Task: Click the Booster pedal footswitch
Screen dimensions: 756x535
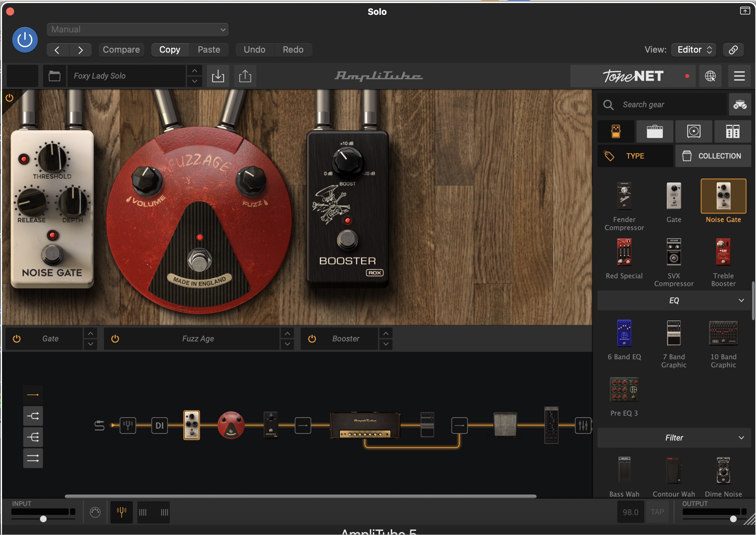Action: tap(347, 240)
